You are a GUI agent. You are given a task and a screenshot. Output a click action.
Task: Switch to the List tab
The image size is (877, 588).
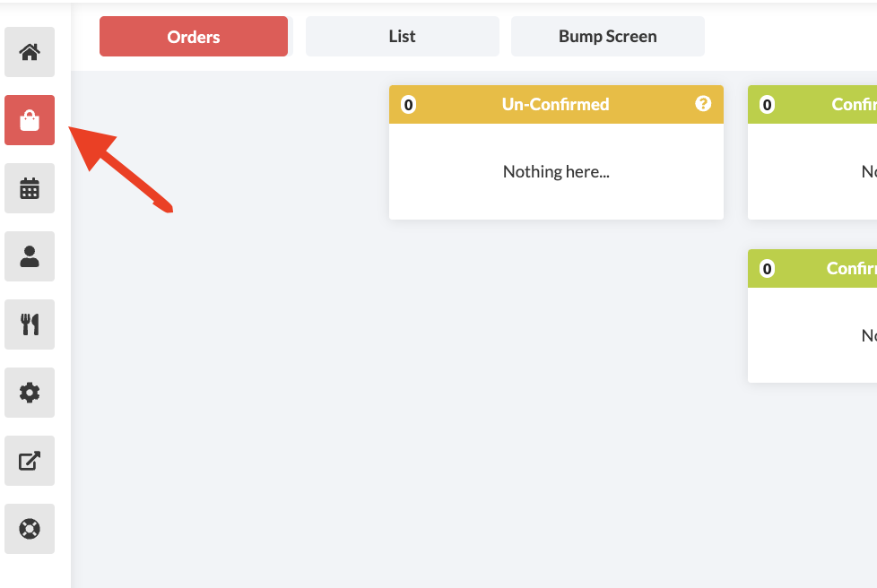[x=402, y=37]
